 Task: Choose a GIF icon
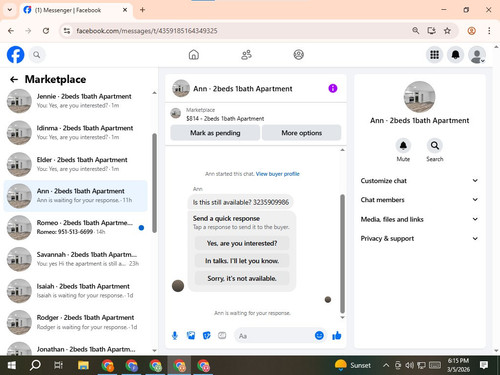(222, 336)
